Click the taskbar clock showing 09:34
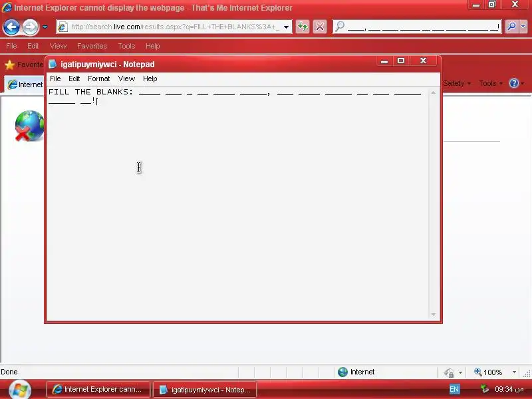 click(x=509, y=389)
